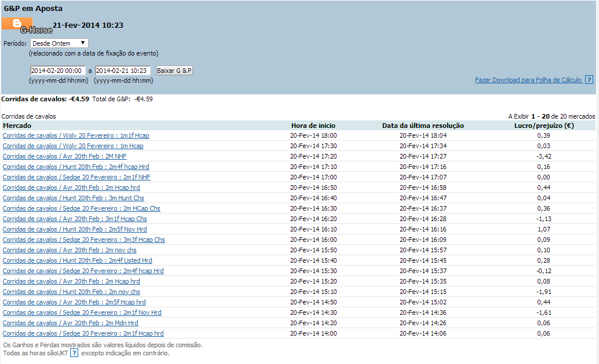The width and height of the screenshot is (599, 364).
Task: Open the Ayr 20th Feb 2m nov chs link
Action: (x=70, y=250)
